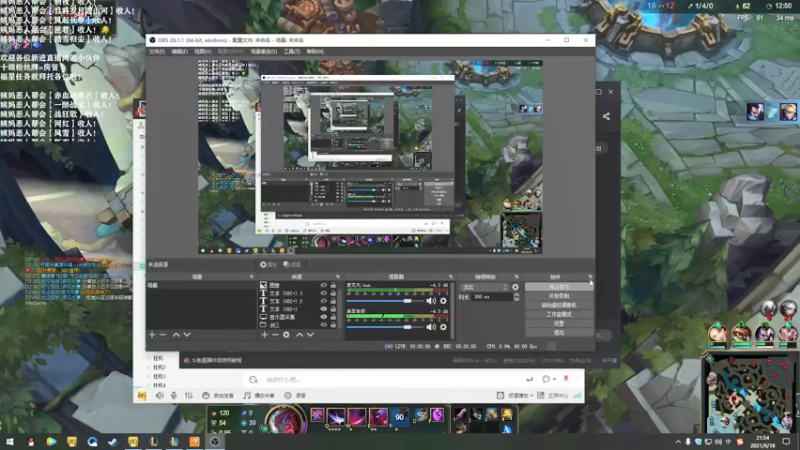Toggle the lock on the 文本 (GDI+) 3 source

333,293
